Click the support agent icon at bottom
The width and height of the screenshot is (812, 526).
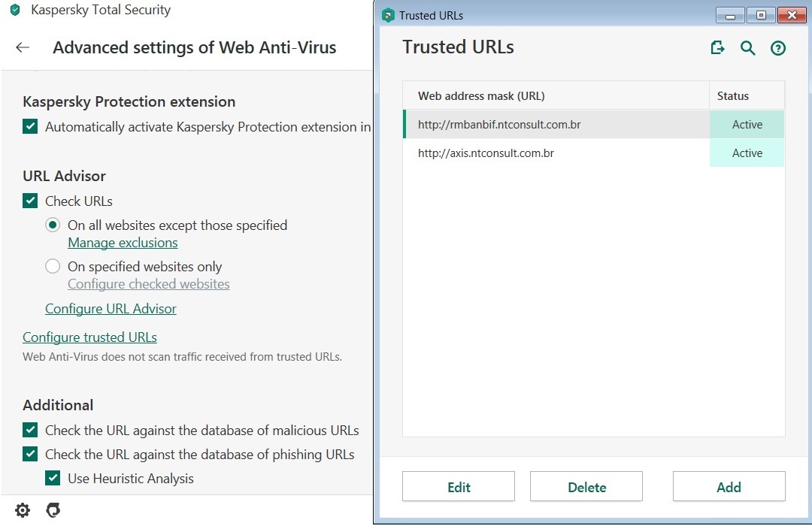[53, 511]
